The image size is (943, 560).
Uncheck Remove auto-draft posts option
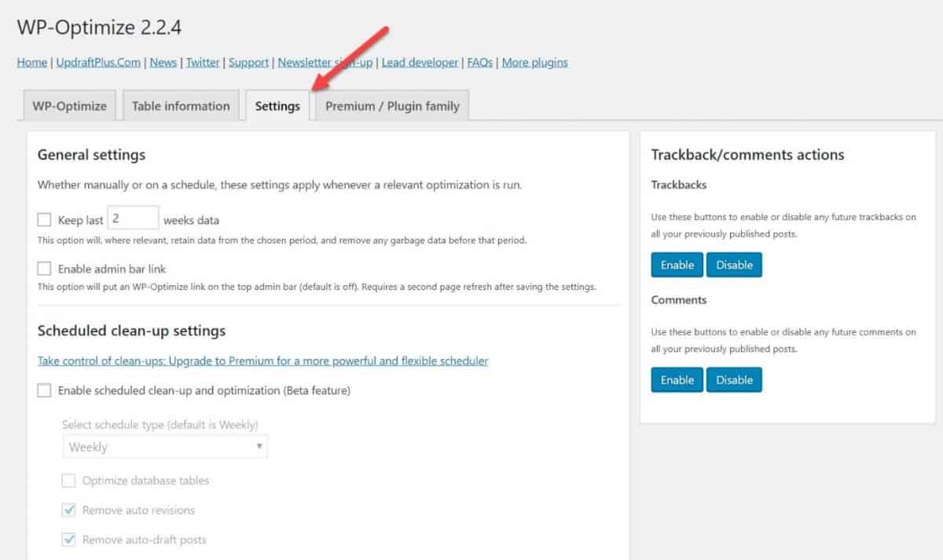point(69,540)
